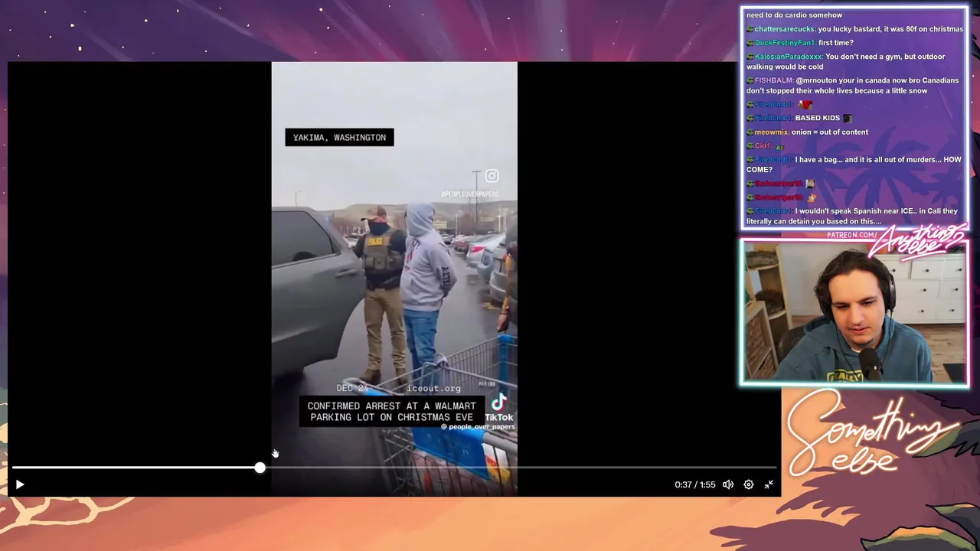
Task: Click the chat message 'BASED KIDS'
Action: point(818,118)
